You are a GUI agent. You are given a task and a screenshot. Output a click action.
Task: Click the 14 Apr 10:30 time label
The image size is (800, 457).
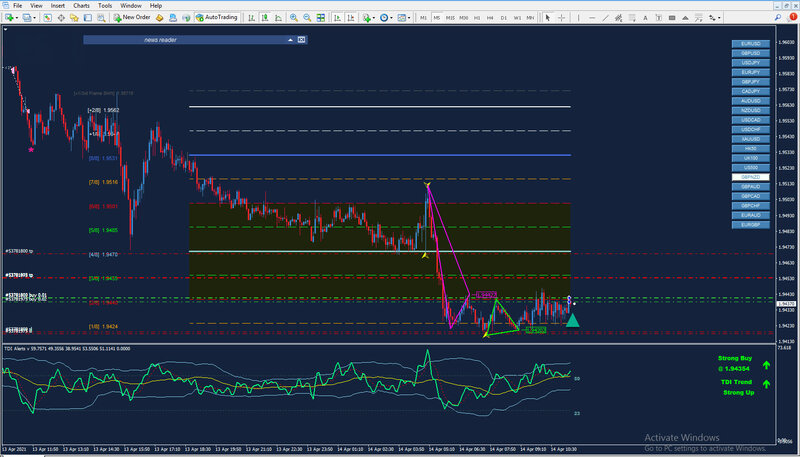[563, 449]
